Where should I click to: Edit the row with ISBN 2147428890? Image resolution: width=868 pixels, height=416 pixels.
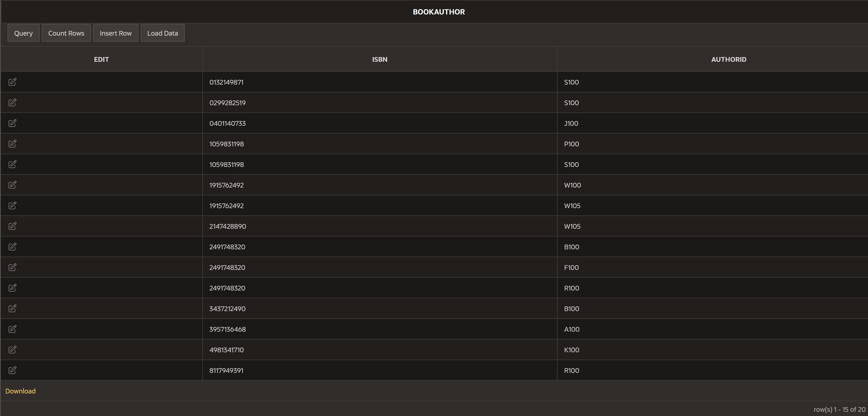point(13,226)
